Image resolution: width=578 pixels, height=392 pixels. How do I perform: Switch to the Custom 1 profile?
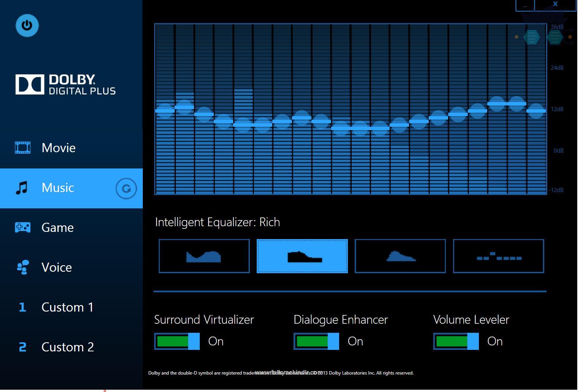coord(71,307)
